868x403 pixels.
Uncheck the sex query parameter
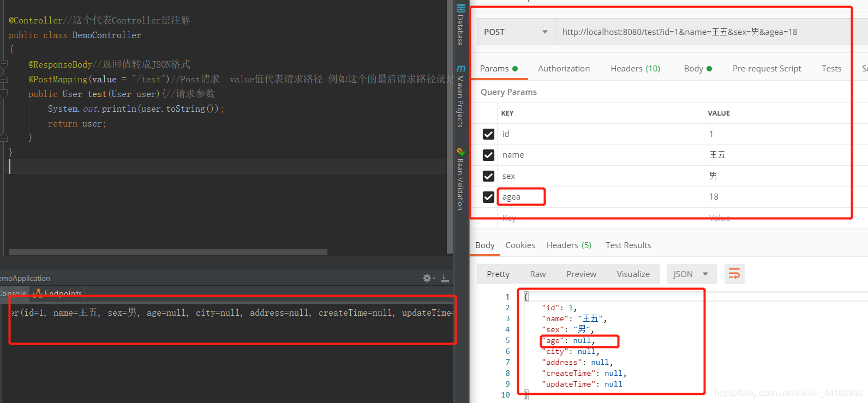(x=488, y=176)
